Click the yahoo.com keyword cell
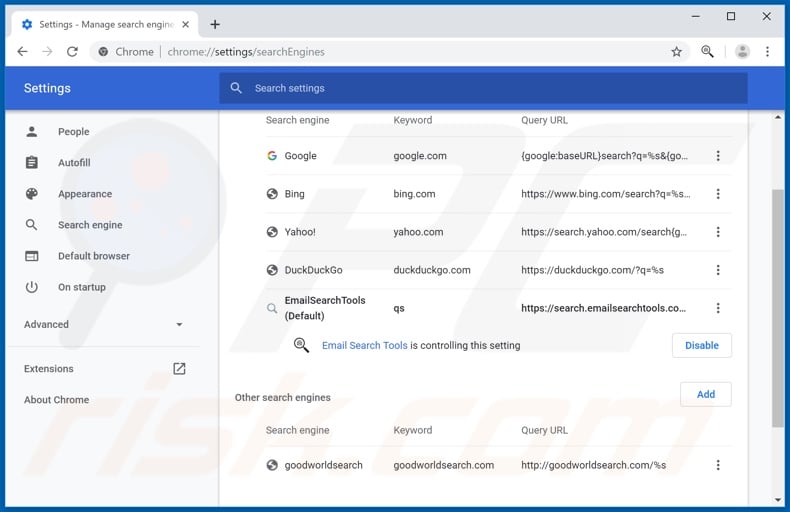 point(418,232)
